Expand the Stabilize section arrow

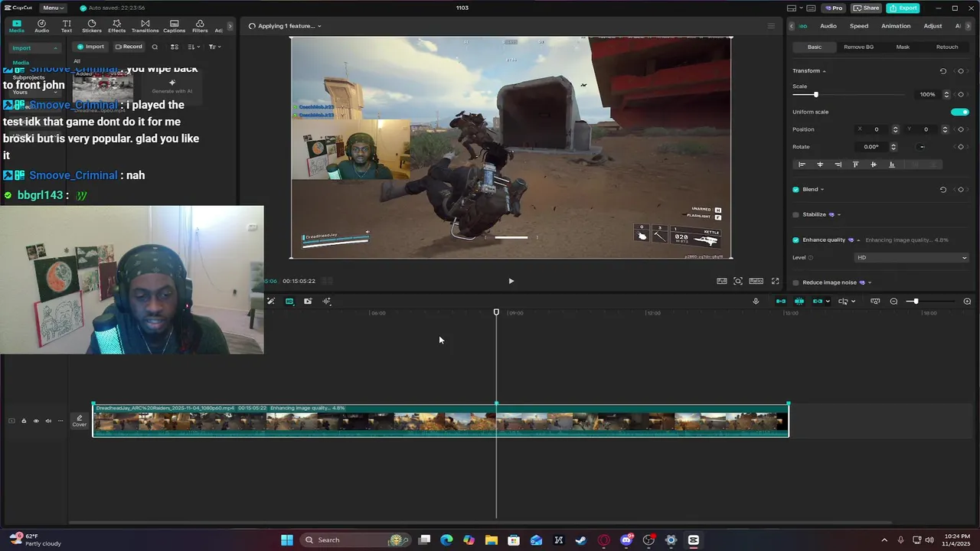point(839,215)
